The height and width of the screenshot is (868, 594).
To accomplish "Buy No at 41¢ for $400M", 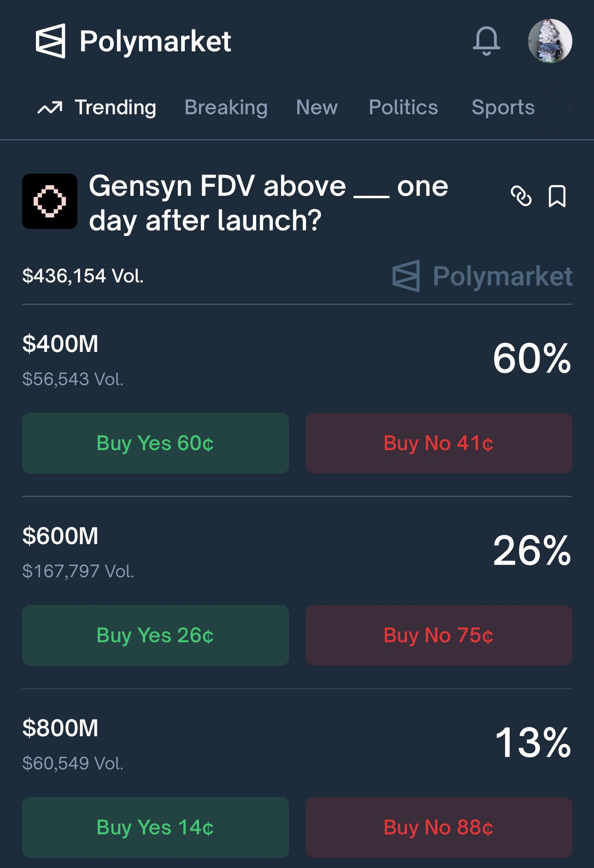I will (439, 443).
